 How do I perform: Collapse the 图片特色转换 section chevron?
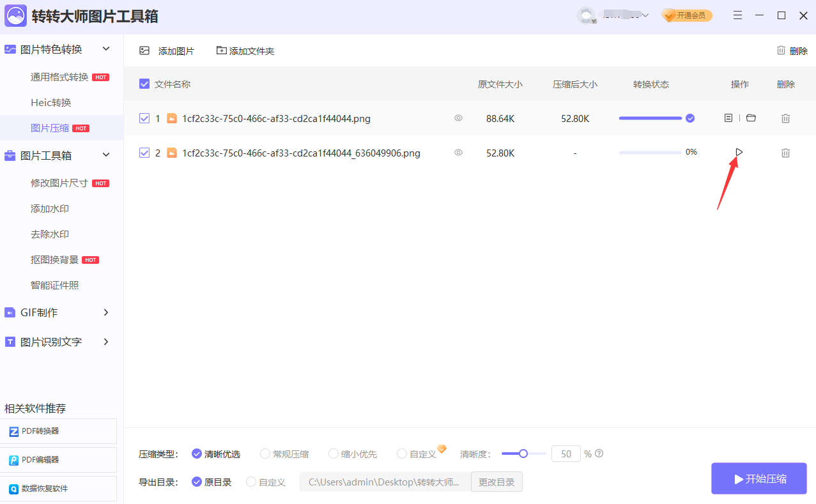tap(106, 49)
